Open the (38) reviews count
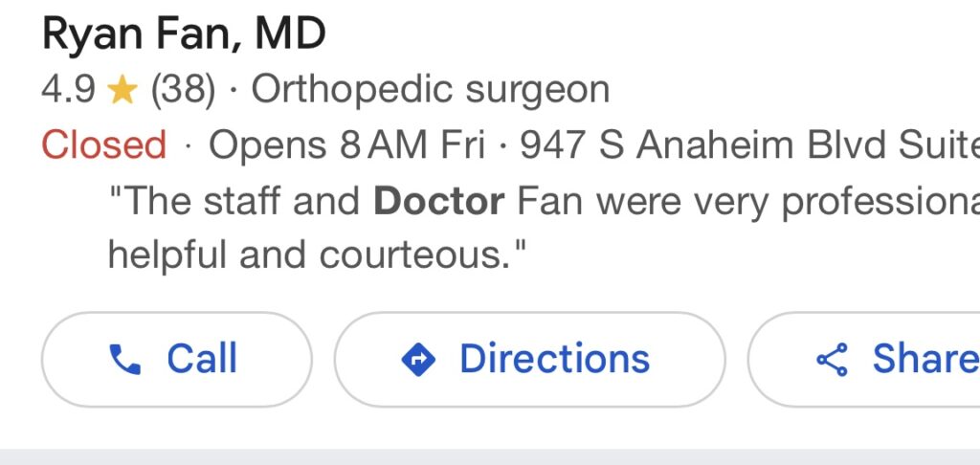 tap(182, 90)
